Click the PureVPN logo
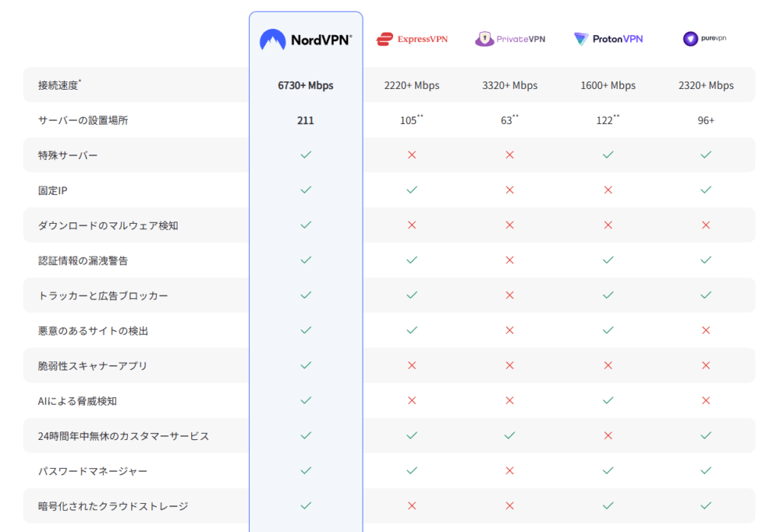The height and width of the screenshot is (532, 780). (705, 38)
